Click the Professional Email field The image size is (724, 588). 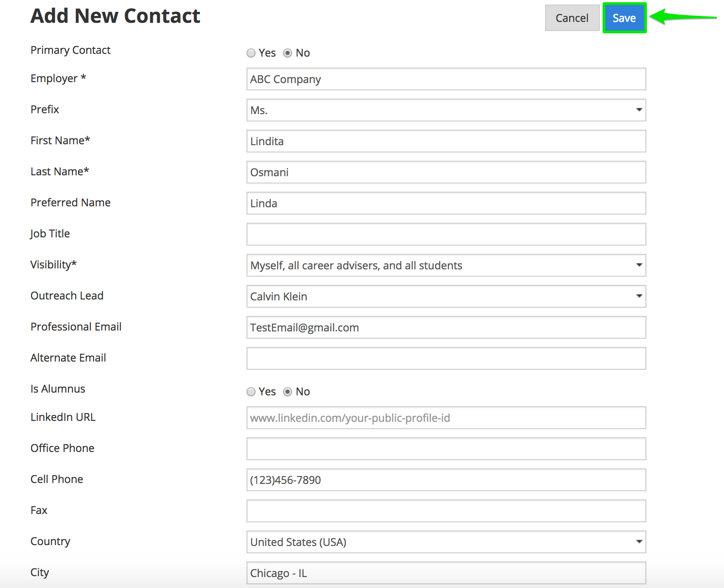click(x=446, y=327)
